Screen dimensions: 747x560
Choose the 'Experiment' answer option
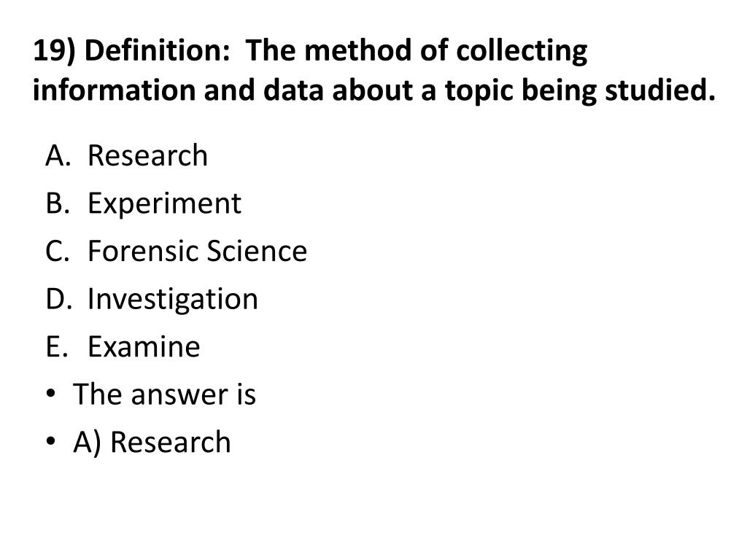pyautogui.click(x=164, y=204)
